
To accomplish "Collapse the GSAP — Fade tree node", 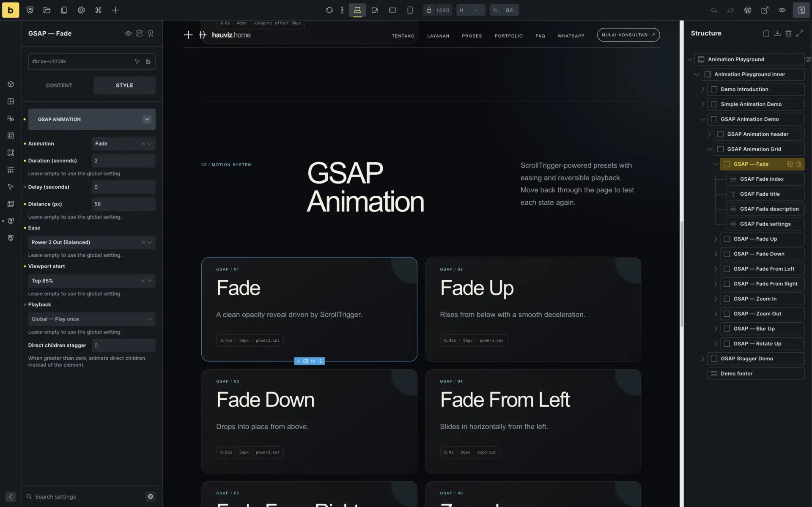I will [x=716, y=164].
